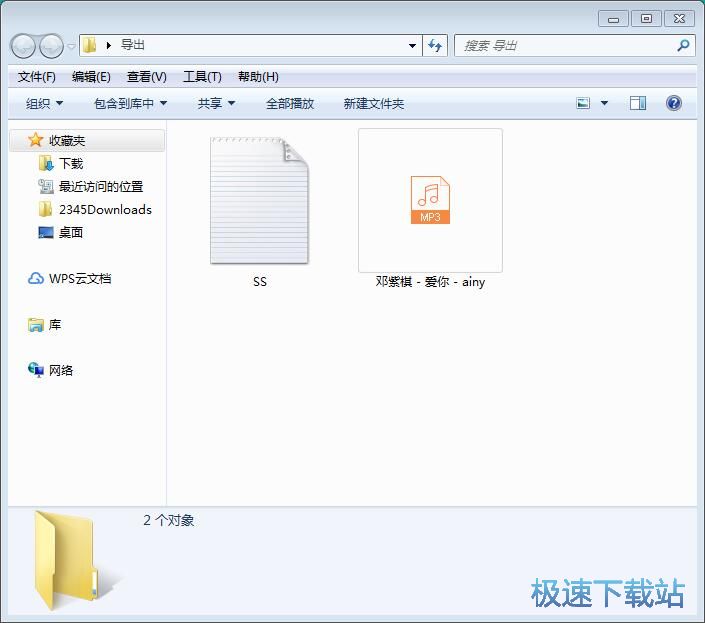The height and width of the screenshot is (623, 705).
Task: Toggle the preview pane icon
Action: point(638,103)
